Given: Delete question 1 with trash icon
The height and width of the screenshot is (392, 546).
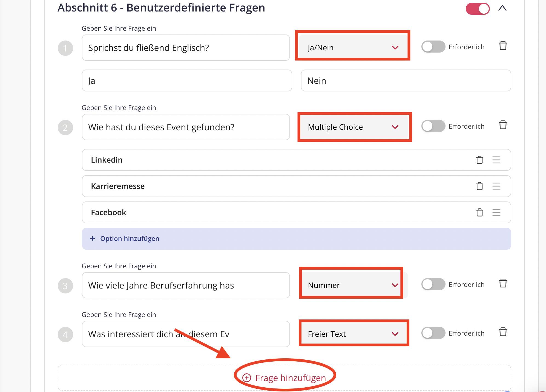Looking at the screenshot, I should [503, 45].
